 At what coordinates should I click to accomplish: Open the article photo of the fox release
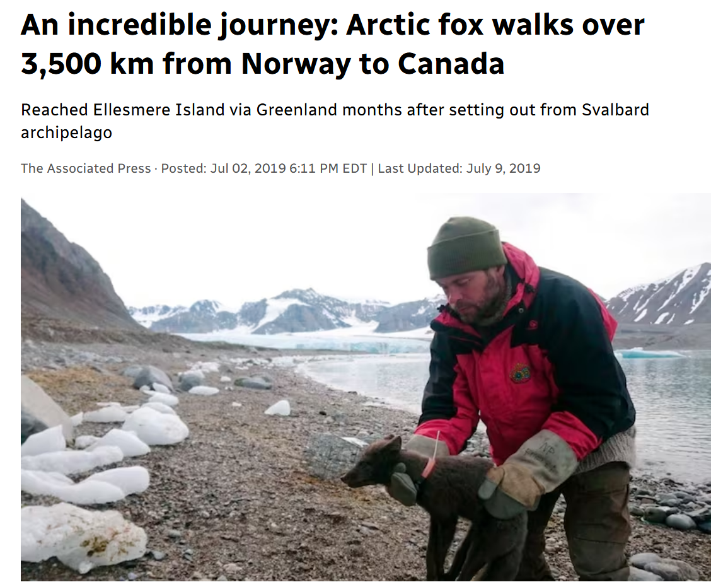365,386
